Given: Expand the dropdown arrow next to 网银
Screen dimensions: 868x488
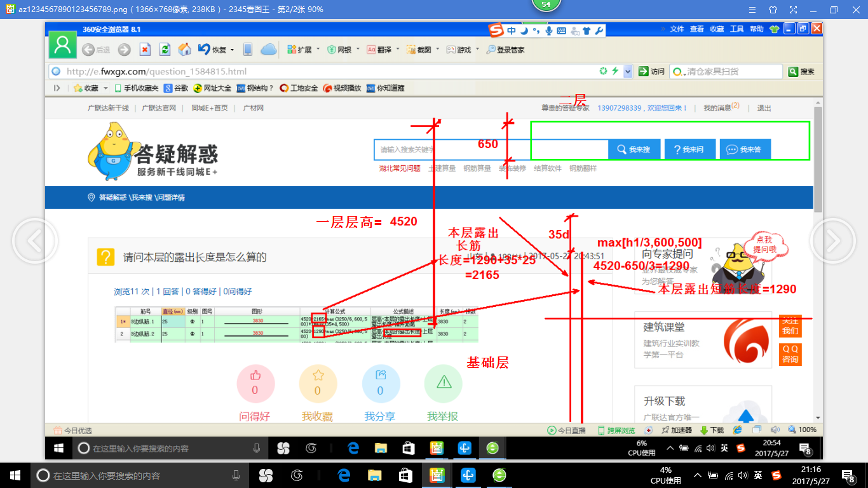Looking at the screenshot, I should (357, 50).
